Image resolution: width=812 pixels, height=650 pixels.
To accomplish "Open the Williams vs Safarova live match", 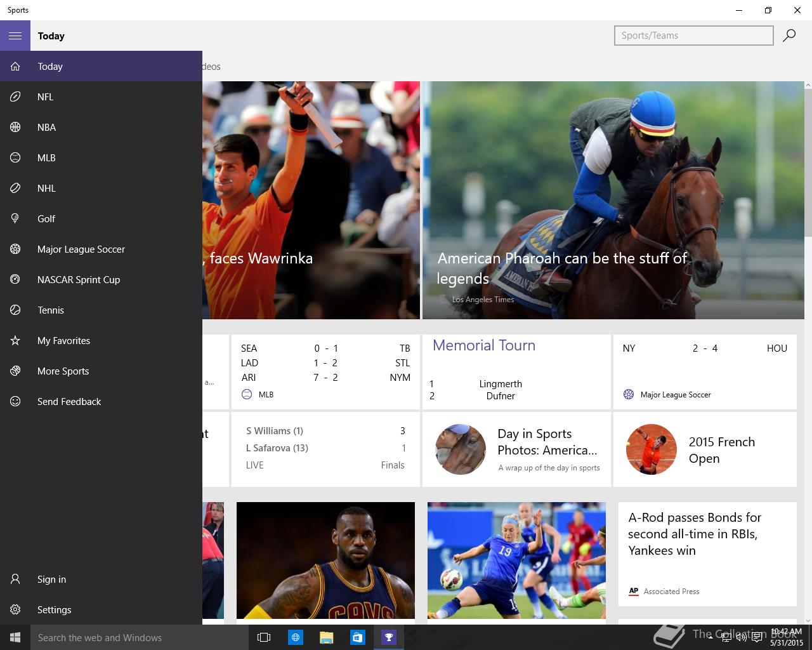I will tap(325, 449).
